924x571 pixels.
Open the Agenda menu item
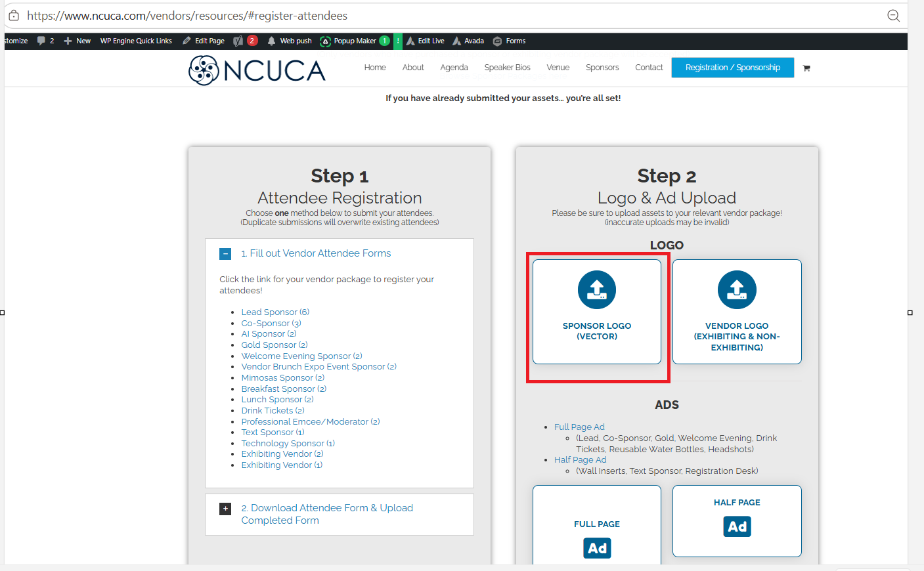(454, 68)
